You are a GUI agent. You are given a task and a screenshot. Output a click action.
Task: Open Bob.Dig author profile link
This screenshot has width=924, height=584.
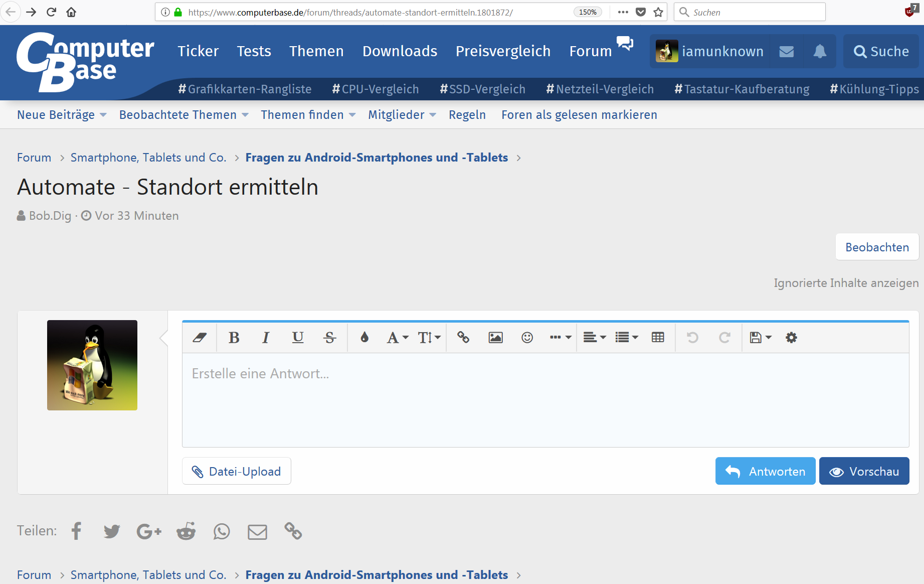[x=50, y=216]
